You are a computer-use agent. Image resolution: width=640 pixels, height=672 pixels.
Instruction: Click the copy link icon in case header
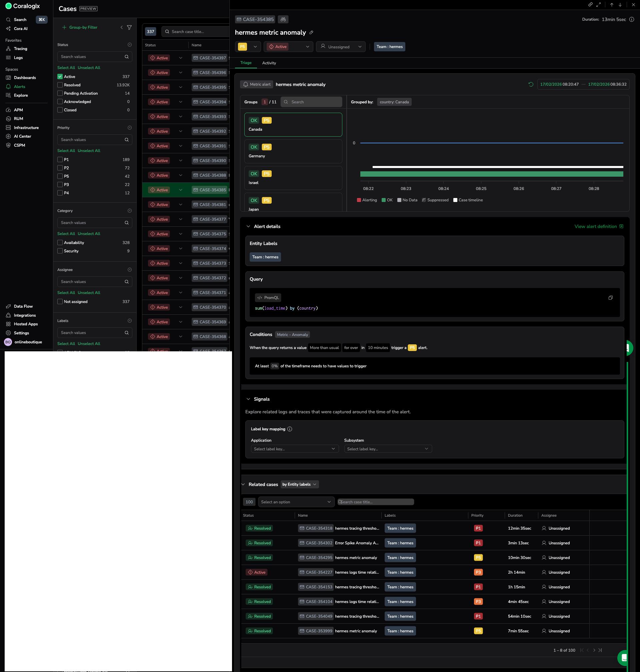[590, 4]
